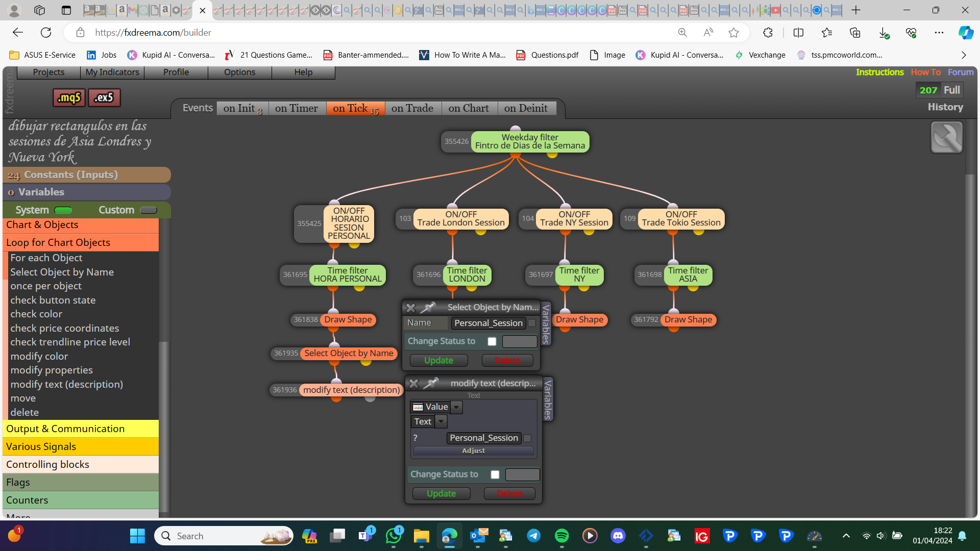Expand the Flags category
Image resolution: width=980 pixels, height=551 pixels.
[x=81, y=483]
